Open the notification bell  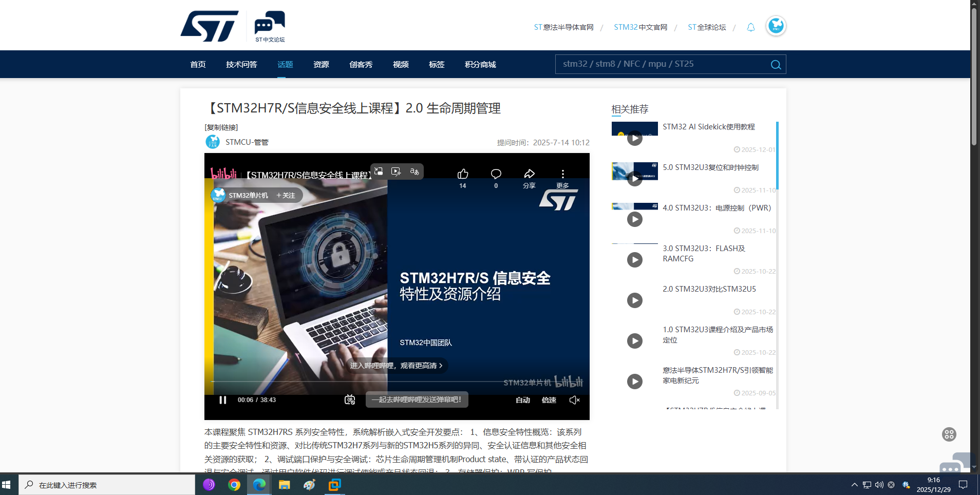click(x=751, y=27)
